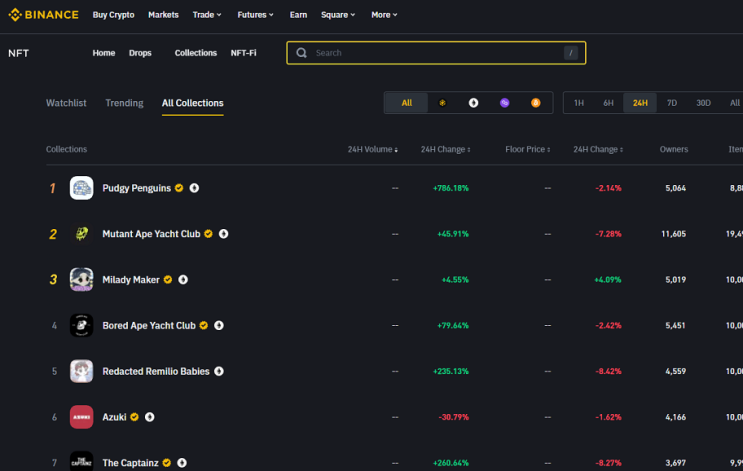This screenshot has height=471, width=743.
Task: Open Markets page
Action: pos(163,15)
